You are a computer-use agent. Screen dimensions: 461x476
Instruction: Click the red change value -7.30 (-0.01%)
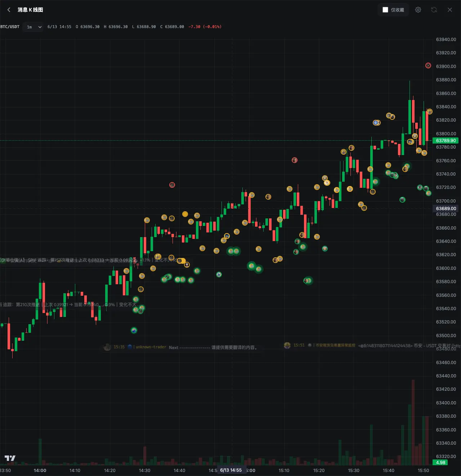click(205, 27)
